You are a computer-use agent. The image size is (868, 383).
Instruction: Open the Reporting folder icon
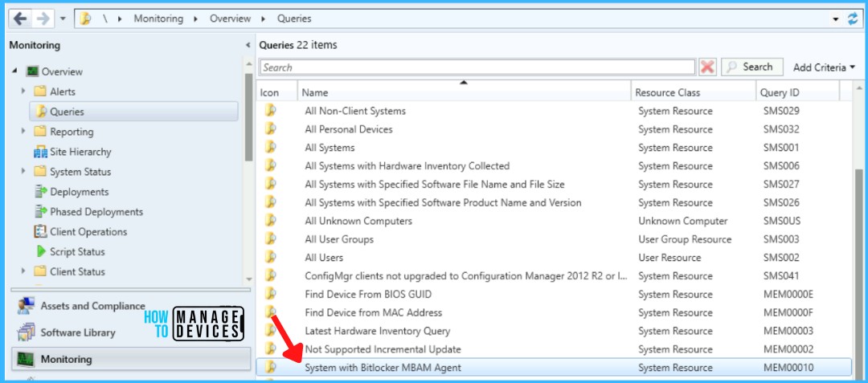coord(40,132)
